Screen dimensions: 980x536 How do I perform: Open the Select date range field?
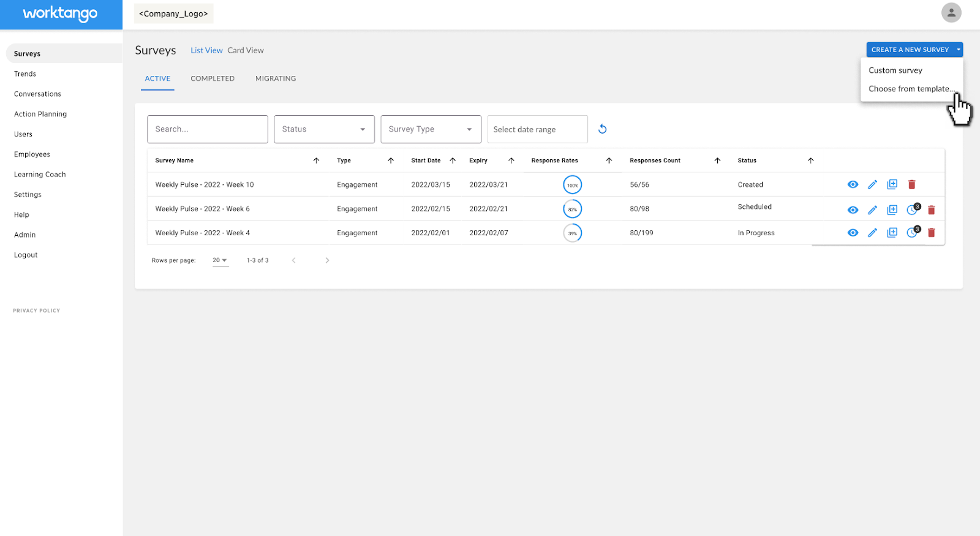[x=537, y=129]
